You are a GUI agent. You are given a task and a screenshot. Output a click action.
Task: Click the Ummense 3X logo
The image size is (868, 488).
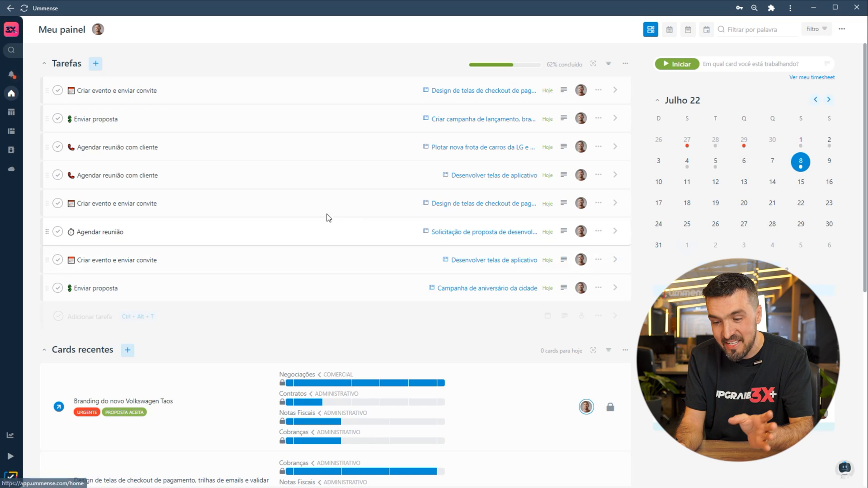[x=11, y=30]
